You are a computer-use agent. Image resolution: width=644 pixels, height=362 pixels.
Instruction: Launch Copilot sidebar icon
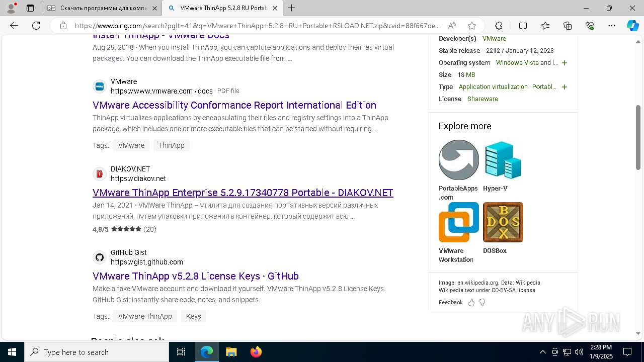pyautogui.click(x=632, y=26)
